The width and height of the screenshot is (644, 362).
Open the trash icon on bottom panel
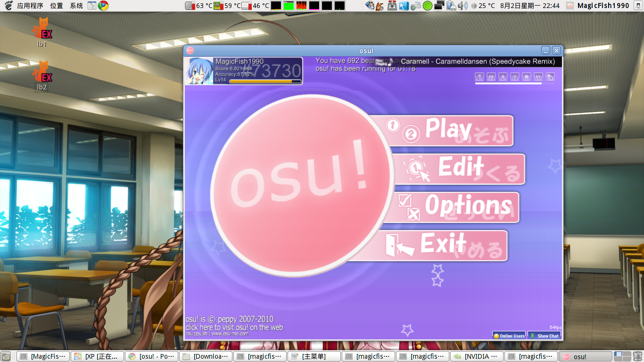[637, 357]
